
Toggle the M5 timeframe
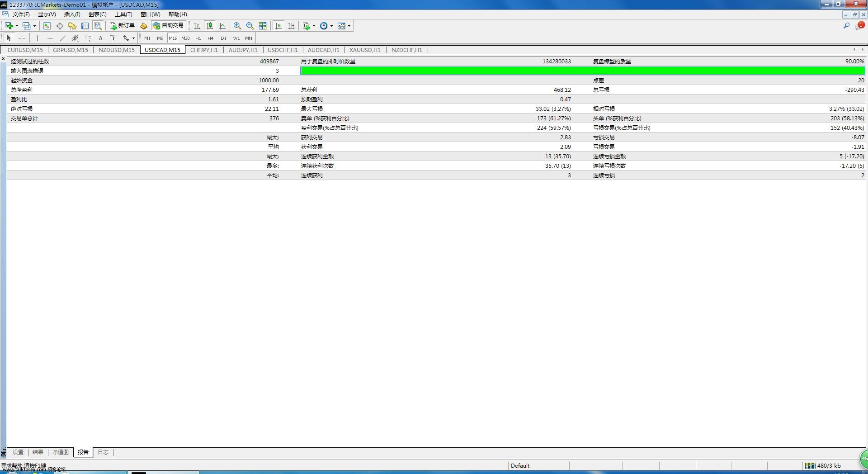pyautogui.click(x=160, y=38)
